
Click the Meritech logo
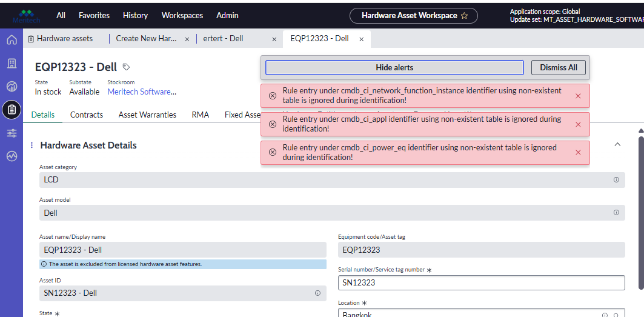tap(25, 16)
